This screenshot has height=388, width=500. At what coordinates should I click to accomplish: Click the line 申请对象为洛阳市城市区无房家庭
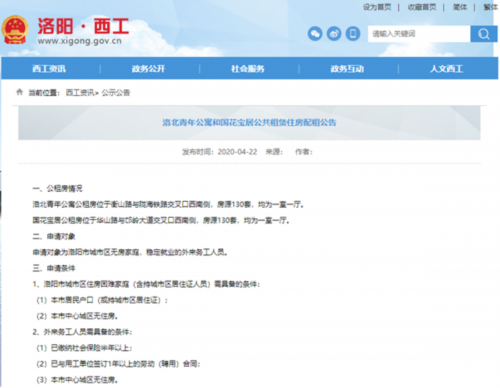[x=130, y=252]
